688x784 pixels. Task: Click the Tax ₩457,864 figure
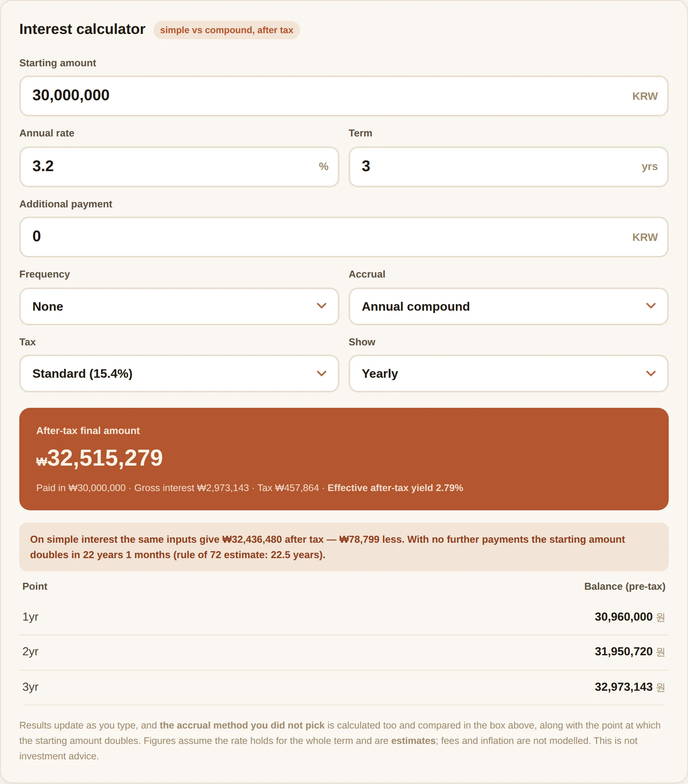[x=288, y=488]
